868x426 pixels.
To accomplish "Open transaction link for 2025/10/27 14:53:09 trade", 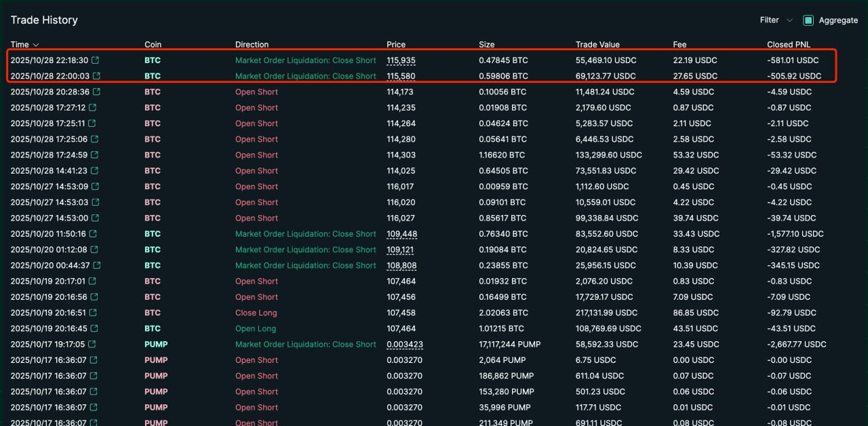I will pos(95,187).
